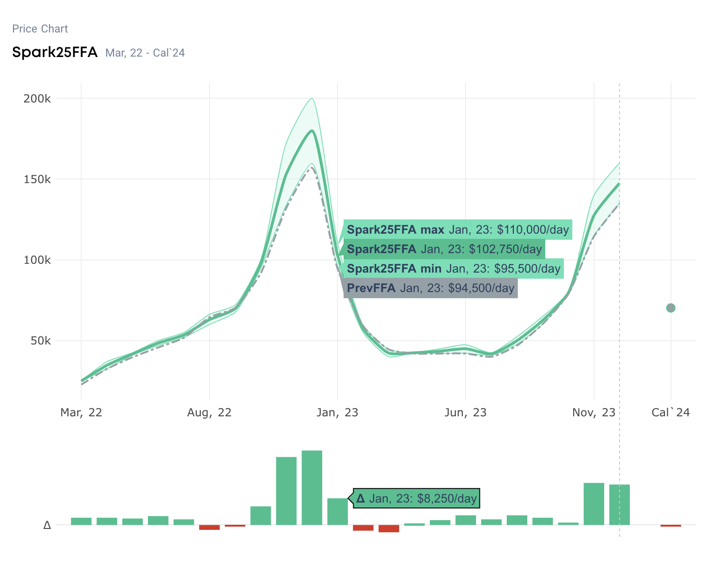Viewport: 728px width, 573px height.
Task: Click the peak of the Spark25FFA line
Action: (x=312, y=131)
